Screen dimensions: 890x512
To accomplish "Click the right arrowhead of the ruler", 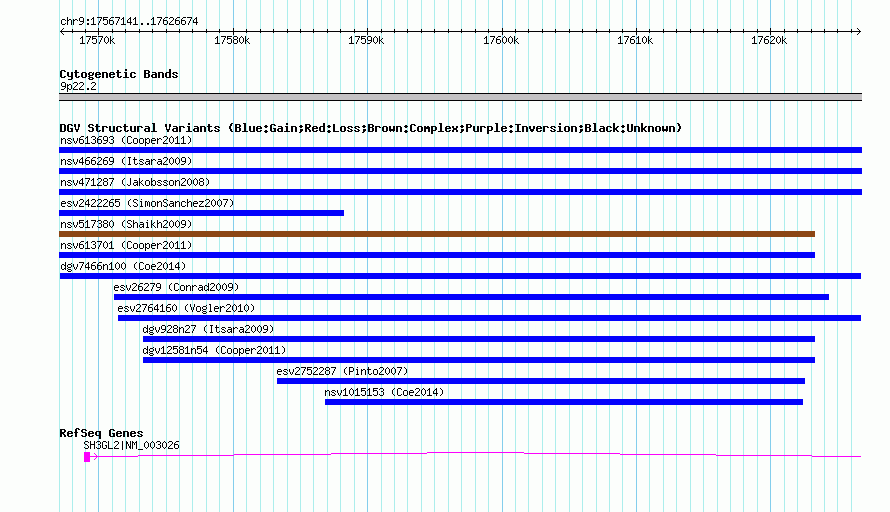I will [859, 32].
